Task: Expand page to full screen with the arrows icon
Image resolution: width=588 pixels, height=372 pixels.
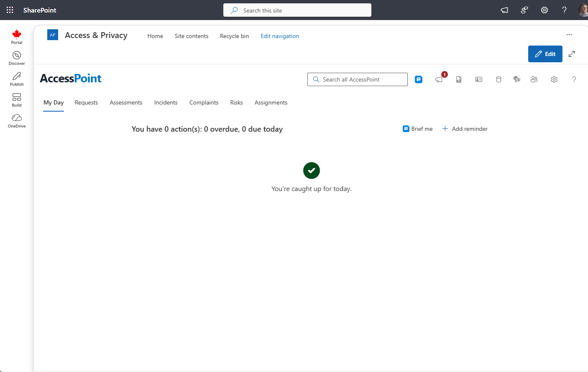Action: [x=572, y=54]
